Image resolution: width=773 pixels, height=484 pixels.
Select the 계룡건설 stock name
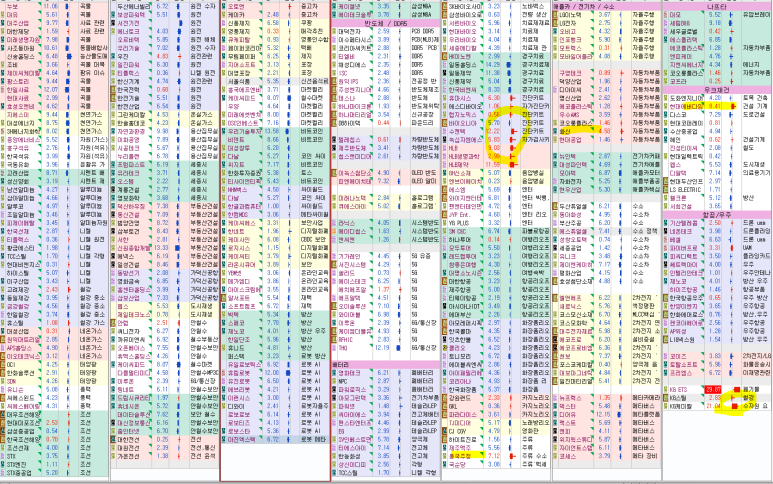(x=128, y=190)
